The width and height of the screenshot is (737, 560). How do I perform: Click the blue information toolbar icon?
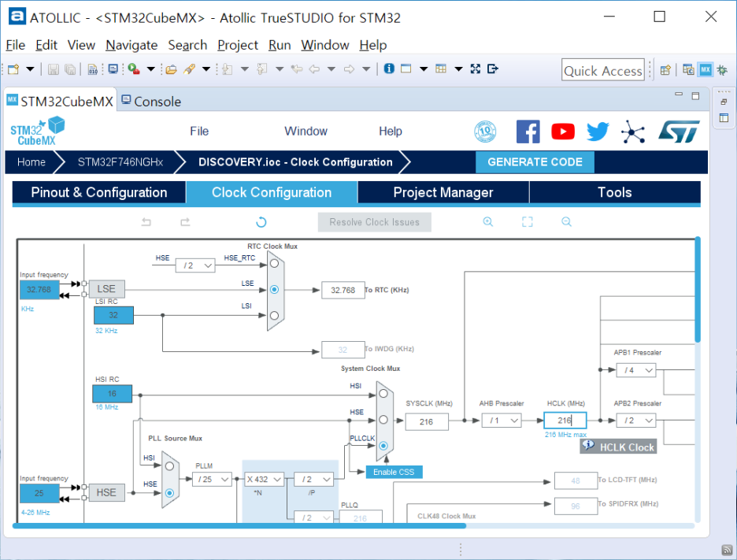389,69
